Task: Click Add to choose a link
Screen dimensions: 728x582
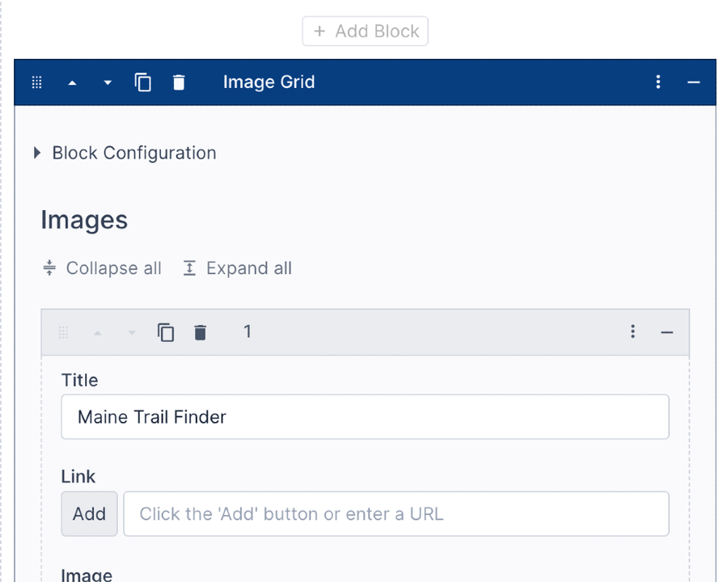Action: (x=89, y=514)
